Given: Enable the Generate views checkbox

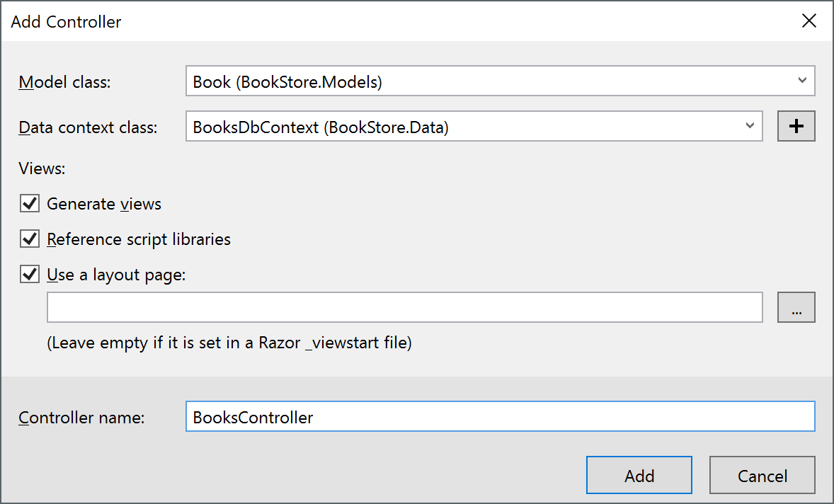Looking at the screenshot, I should point(30,203).
